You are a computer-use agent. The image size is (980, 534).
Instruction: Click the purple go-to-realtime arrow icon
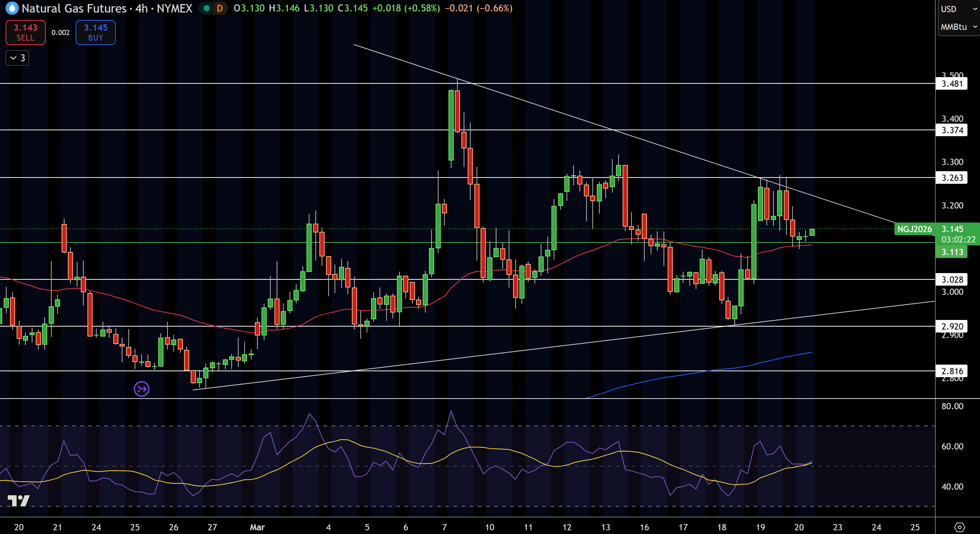click(142, 389)
